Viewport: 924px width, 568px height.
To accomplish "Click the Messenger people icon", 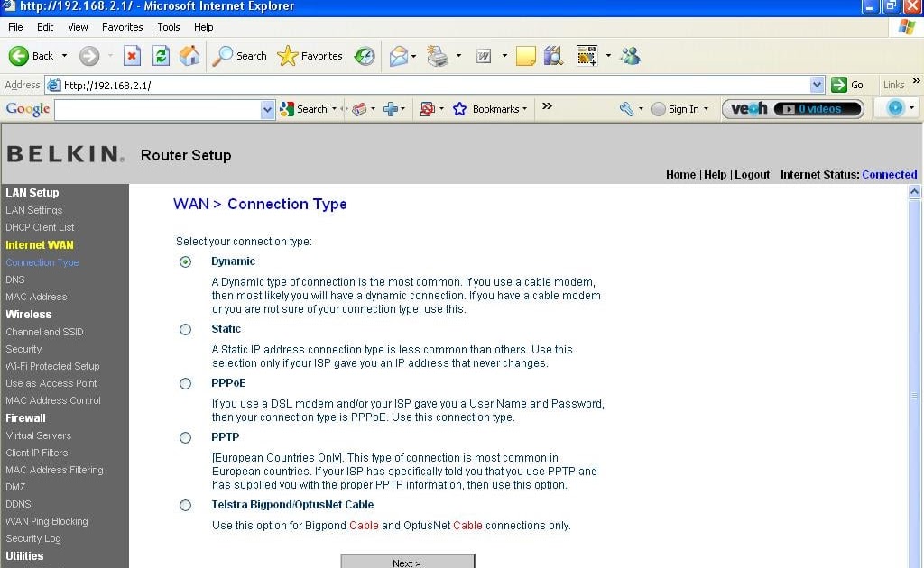I will click(x=630, y=56).
